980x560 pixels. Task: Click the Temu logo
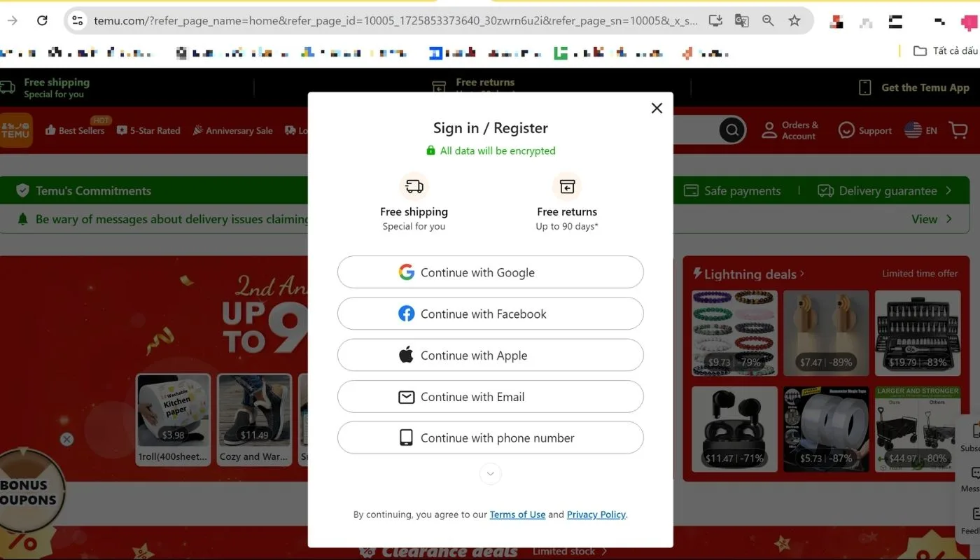[15, 130]
